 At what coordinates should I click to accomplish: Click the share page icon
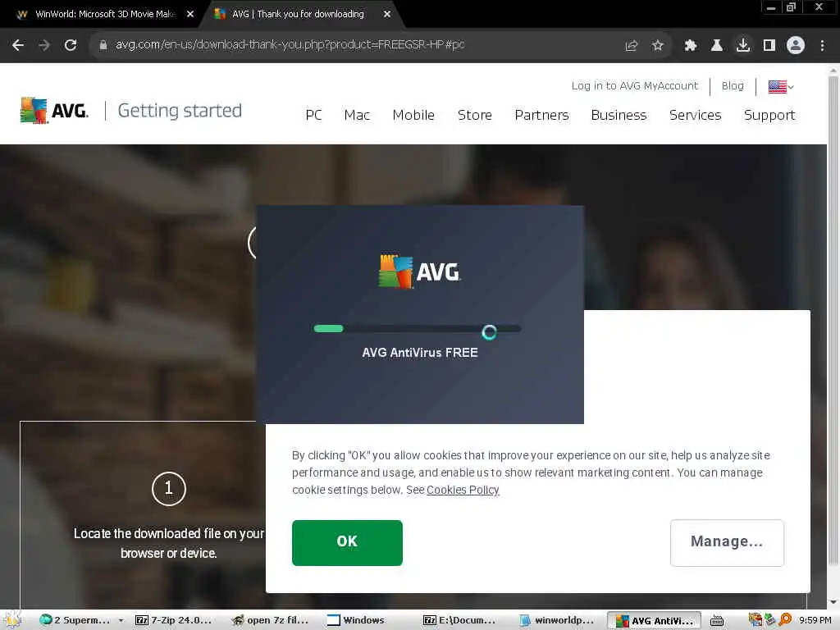[x=632, y=46]
